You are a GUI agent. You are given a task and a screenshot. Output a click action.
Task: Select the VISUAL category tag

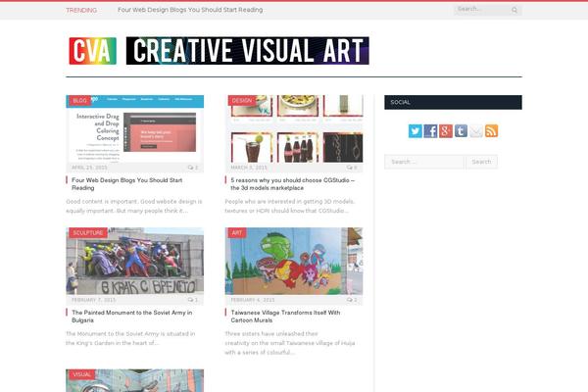pos(81,374)
